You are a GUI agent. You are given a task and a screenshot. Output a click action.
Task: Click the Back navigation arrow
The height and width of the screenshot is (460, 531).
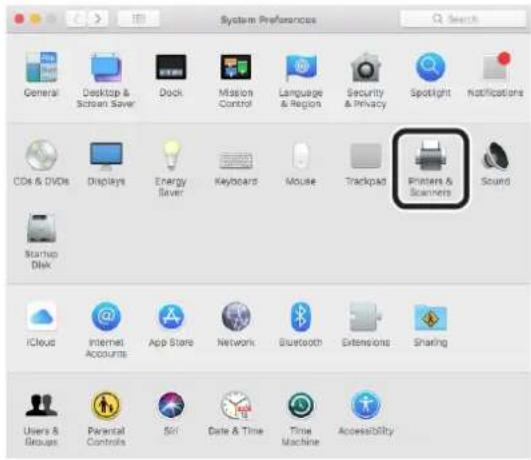(x=77, y=19)
